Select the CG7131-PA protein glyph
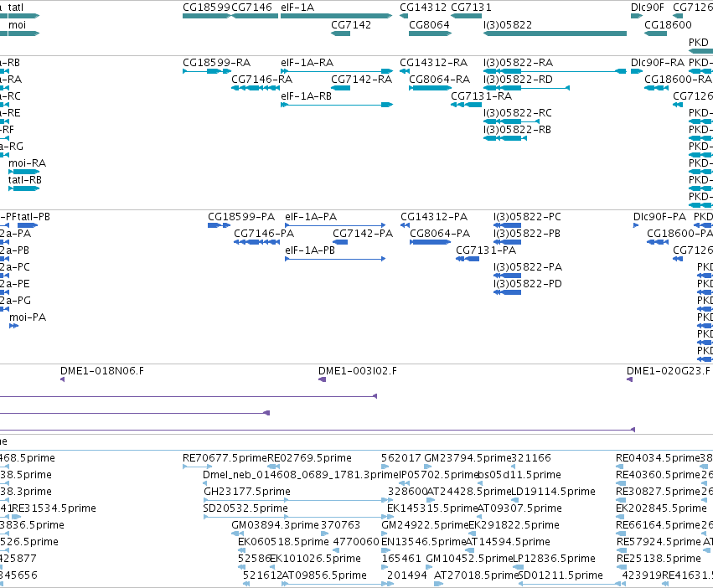The width and height of the screenshot is (713, 588). [468, 259]
